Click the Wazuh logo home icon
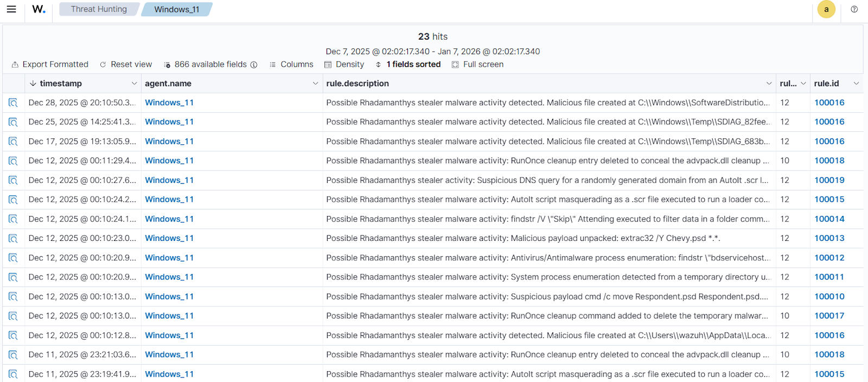The image size is (868, 382). (39, 9)
